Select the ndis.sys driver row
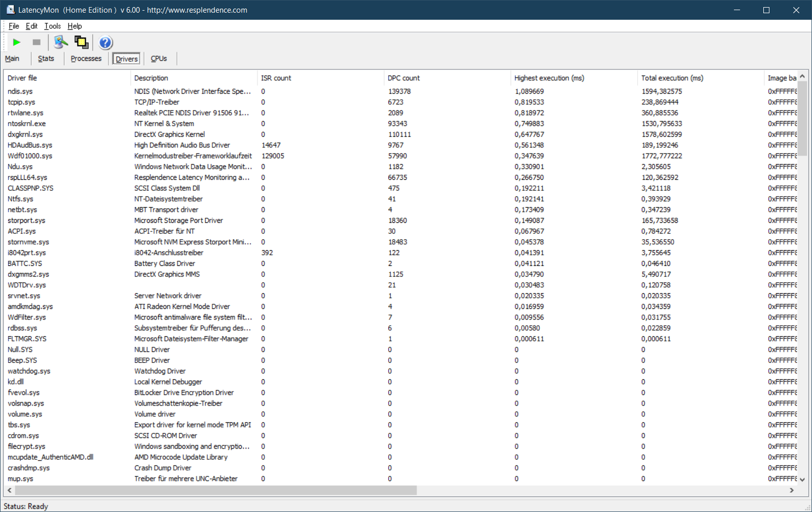 [400, 91]
